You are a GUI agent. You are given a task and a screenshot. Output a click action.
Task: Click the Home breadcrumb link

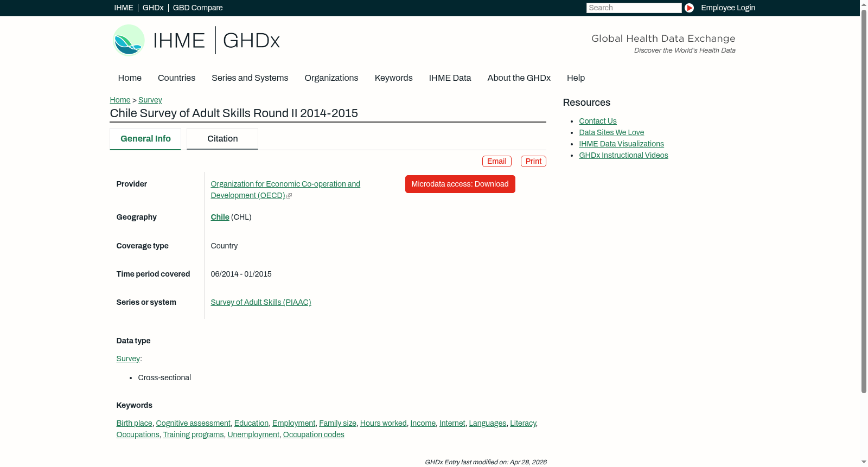pyautogui.click(x=120, y=100)
